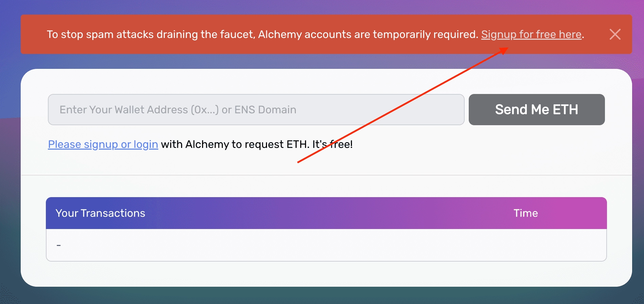Viewport: 644px width, 304px height.
Task: Click the 'with Alchemy to request ETH' text
Action: (235, 144)
